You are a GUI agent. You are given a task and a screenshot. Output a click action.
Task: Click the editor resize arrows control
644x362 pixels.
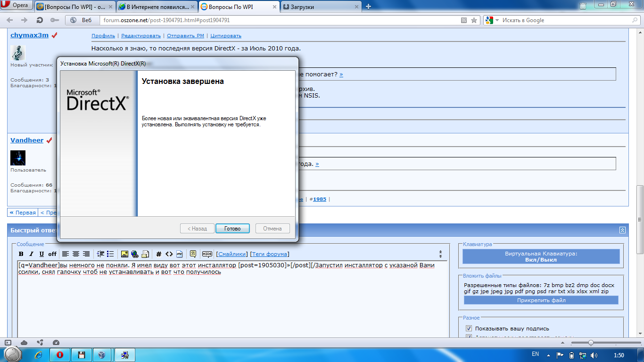(441, 254)
